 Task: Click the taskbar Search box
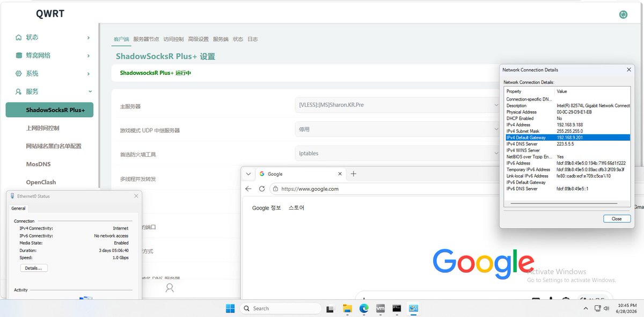pyautogui.click(x=280, y=308)
